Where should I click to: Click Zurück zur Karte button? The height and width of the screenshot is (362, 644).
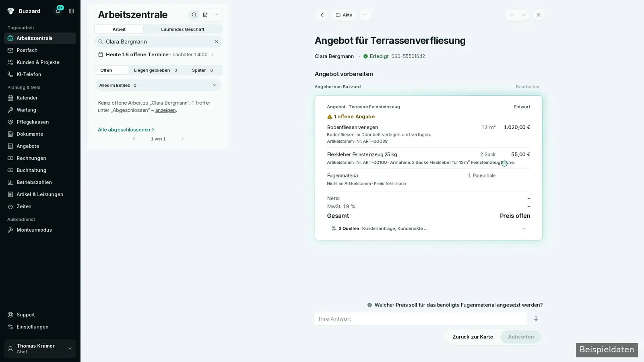coord(473,337)
